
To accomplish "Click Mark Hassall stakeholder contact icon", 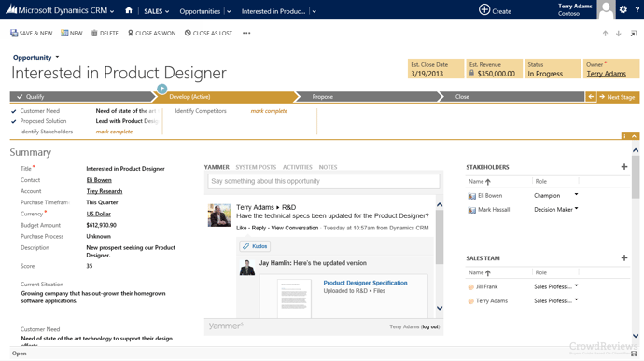I will (x=472, y=210).
